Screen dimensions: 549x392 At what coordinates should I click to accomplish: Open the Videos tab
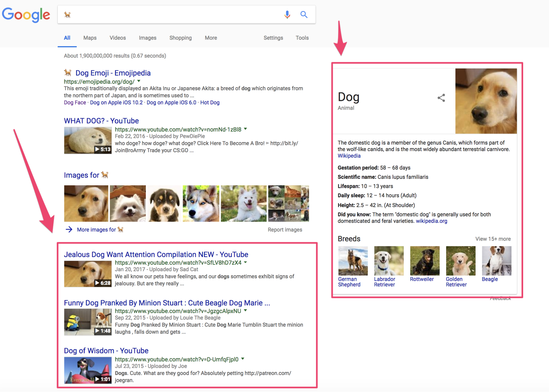tap(118, 38)
